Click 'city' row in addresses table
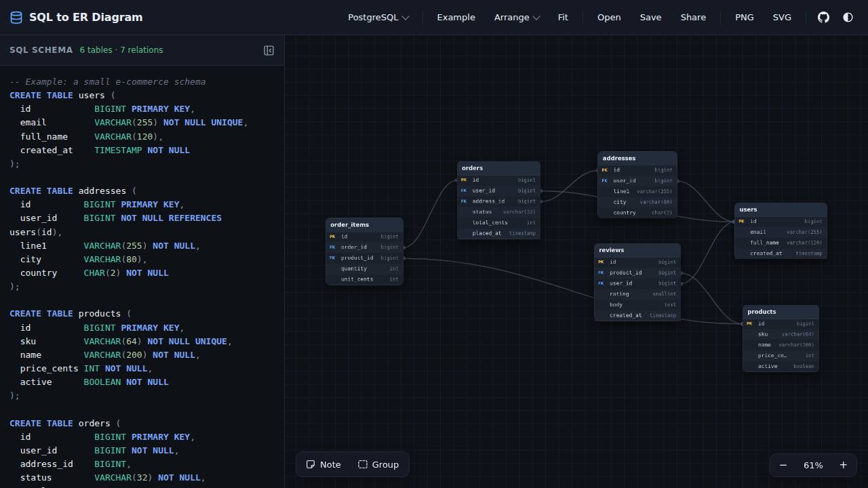Screen dimensions: 868x488 click(x=637, y=202)
